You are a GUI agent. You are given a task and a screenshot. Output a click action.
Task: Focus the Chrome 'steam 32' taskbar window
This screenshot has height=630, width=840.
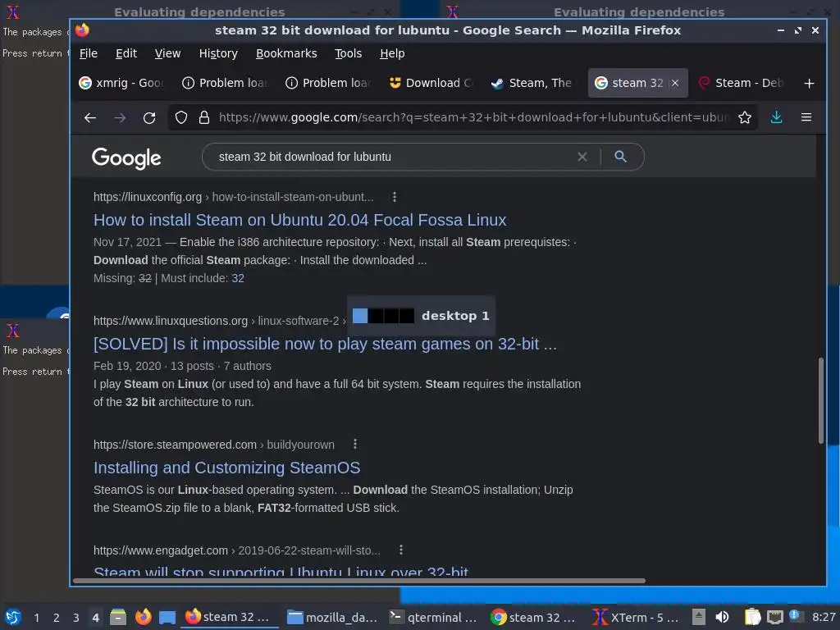tap(536, 617)
